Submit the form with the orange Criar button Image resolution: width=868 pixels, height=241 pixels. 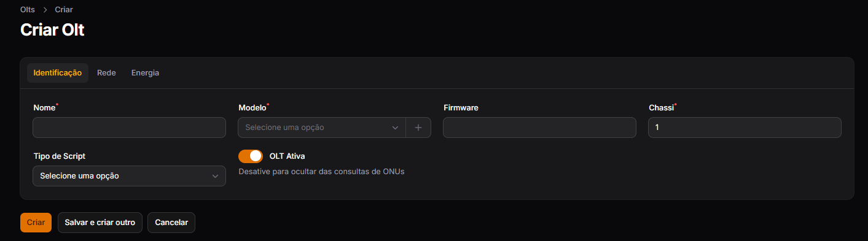click(36, 223)
